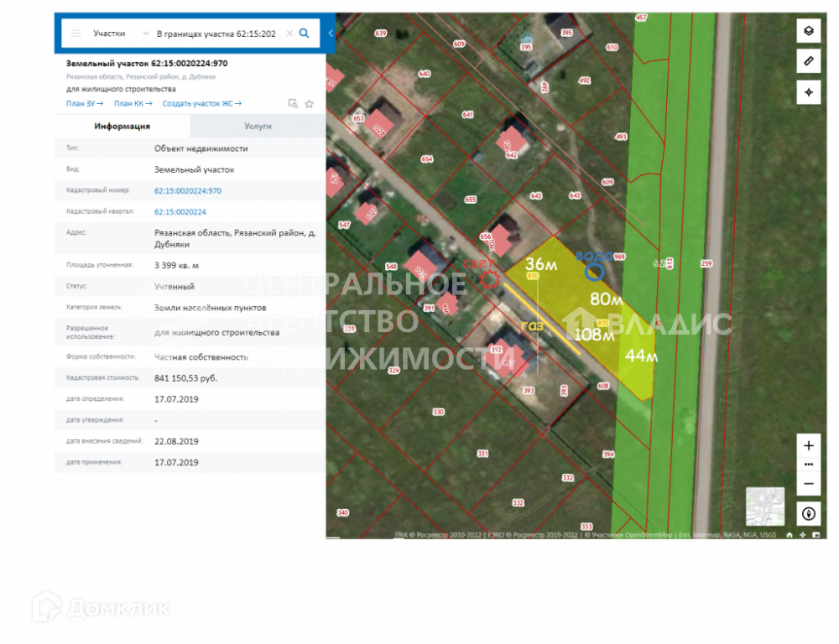Click 'Частная собственность' ownership value
The height and width of the screenshot is (644, 839).
point(201,357)
